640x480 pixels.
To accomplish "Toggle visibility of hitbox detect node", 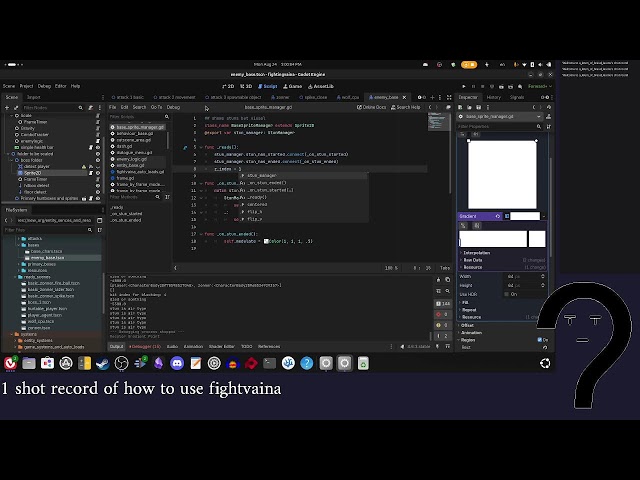I will 98,186.
